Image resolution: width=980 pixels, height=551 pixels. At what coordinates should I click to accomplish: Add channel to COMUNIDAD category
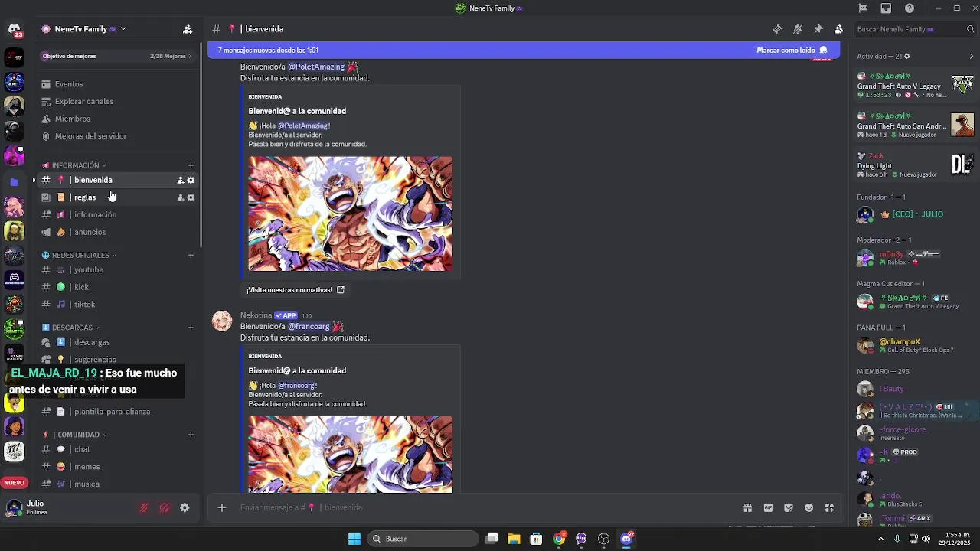point(191,435)
